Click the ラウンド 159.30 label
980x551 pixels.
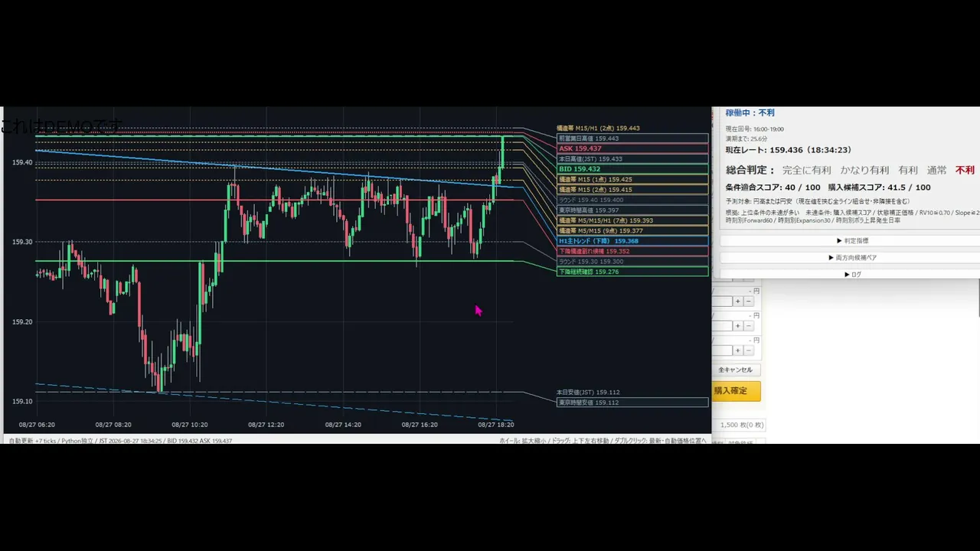pyautogui.click(x=632, y=262)
